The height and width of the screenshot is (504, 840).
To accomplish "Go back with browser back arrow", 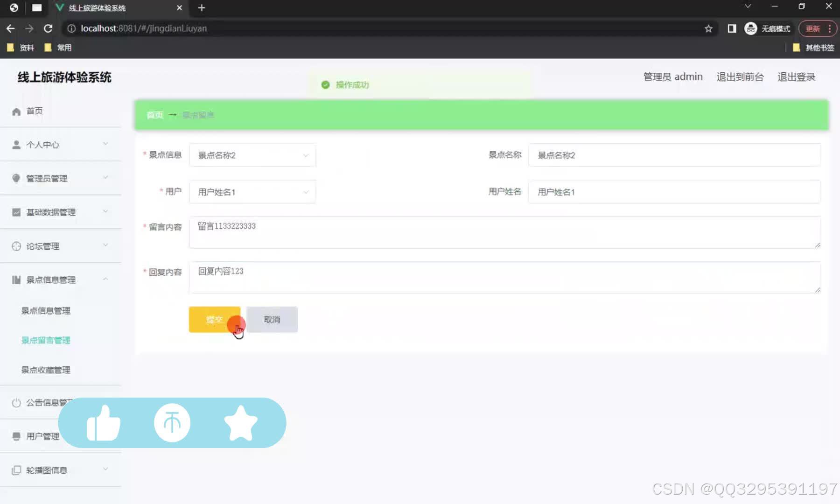I will 10,28.
